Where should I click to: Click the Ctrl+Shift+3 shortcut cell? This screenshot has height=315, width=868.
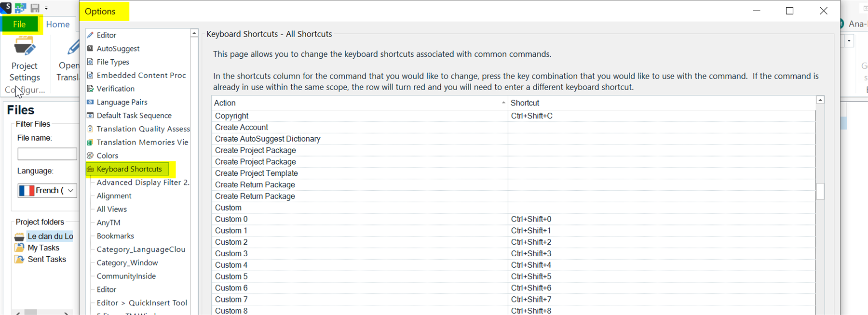point(662,254)
